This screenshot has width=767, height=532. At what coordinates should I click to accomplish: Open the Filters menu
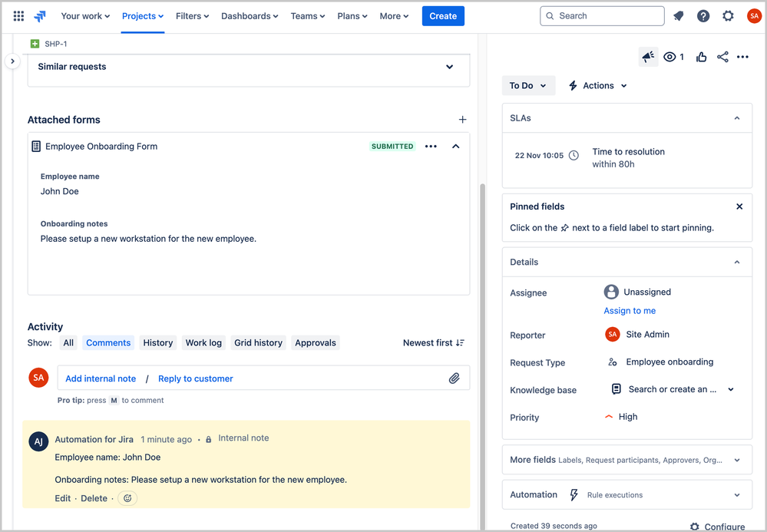click(x=192, y=16)
